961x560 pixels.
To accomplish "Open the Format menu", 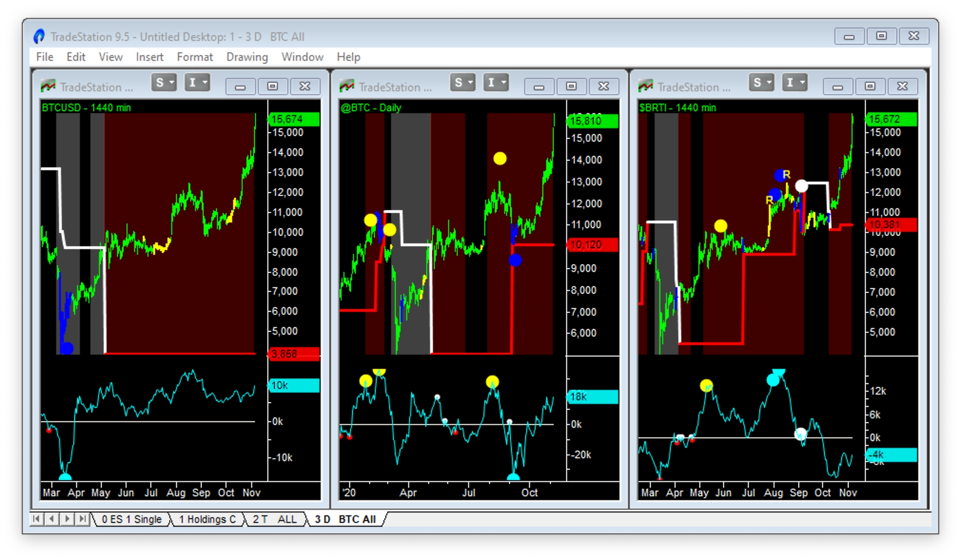I will coord(195,57).
